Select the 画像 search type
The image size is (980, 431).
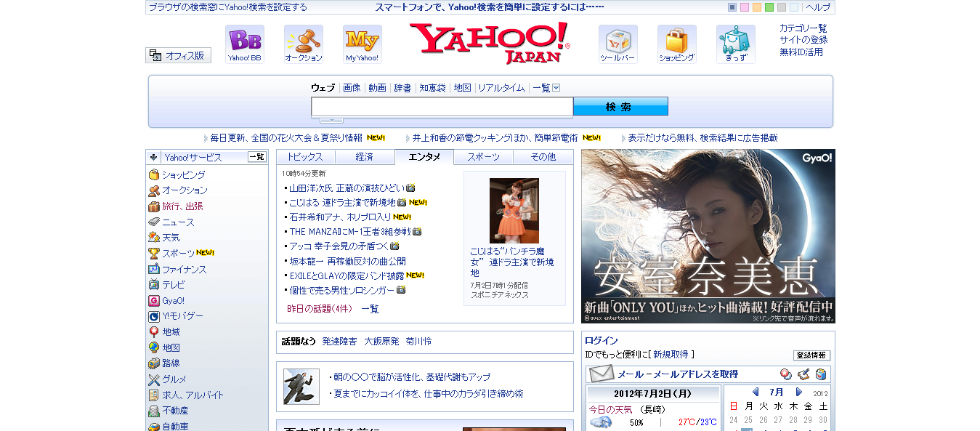click(352, 88)
